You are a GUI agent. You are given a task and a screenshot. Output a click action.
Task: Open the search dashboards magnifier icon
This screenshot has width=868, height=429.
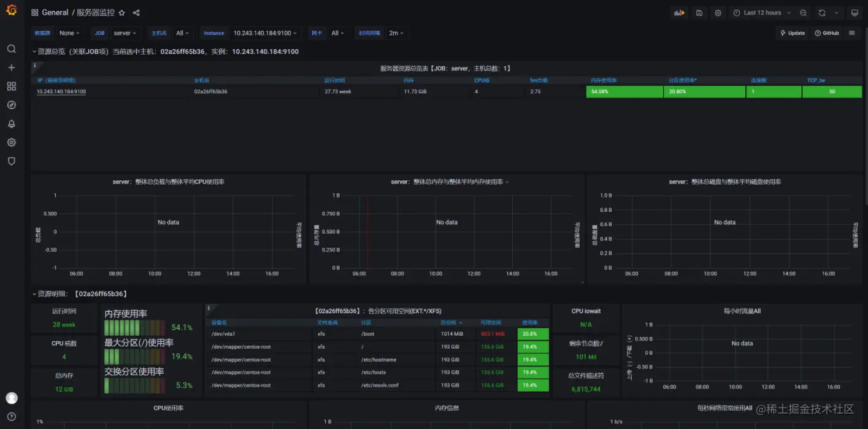click(x=11, y=48)
